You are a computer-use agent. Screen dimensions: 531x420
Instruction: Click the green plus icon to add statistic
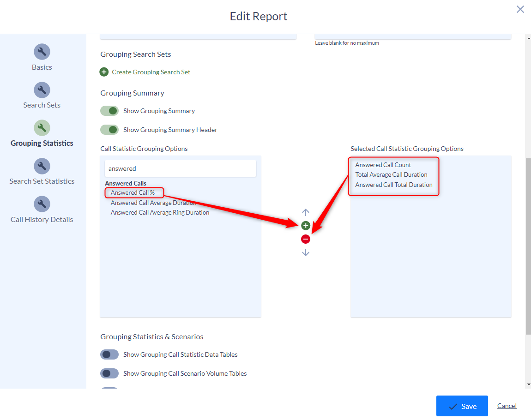coord(305,226)
